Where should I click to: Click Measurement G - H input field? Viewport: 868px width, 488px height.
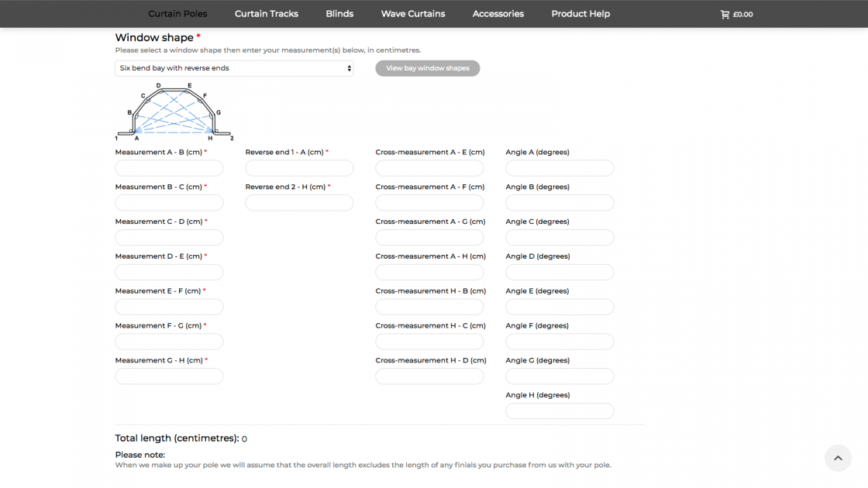(169, 376)
